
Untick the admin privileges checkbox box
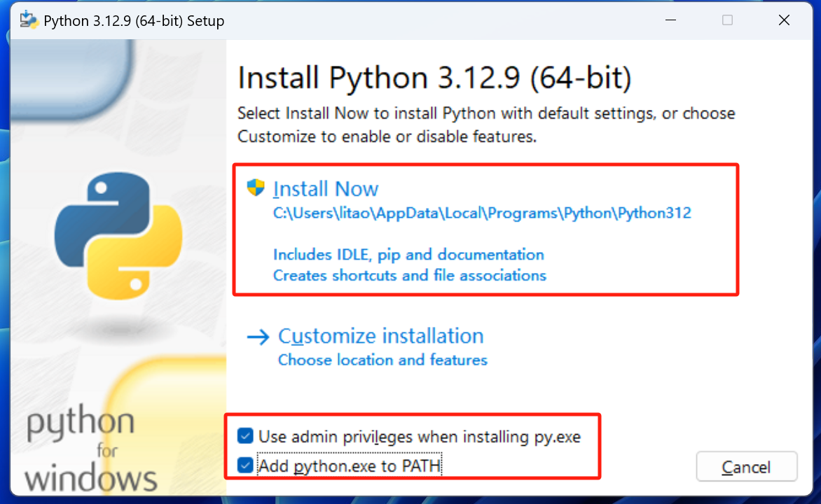(x=245, y=437)
